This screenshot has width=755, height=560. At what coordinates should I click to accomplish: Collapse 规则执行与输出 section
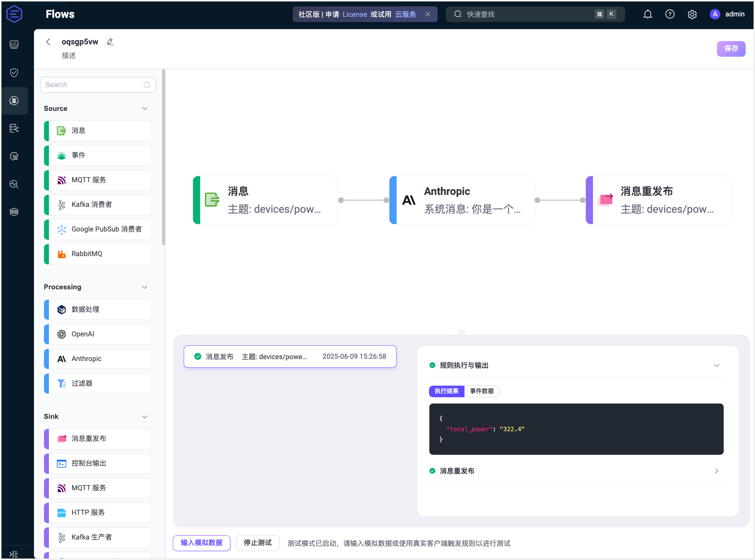click(x=716, y=365)
